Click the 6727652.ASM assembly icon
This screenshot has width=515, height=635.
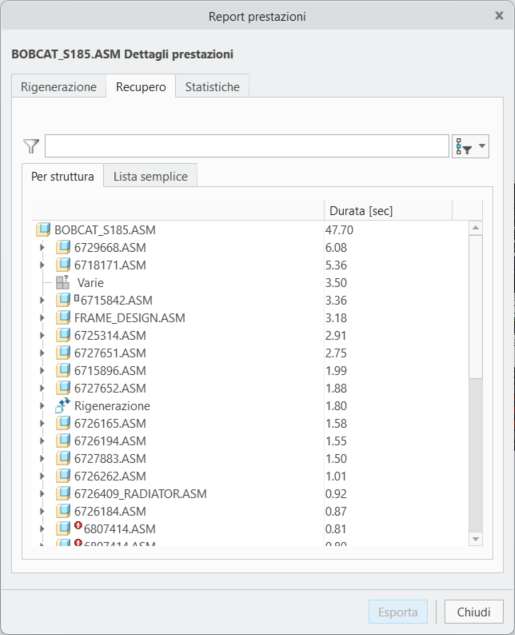click(63, 388)
